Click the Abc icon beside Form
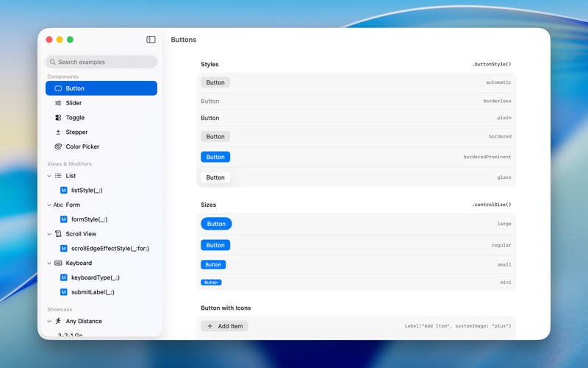The image size is (588, 368). click(58, 205)
